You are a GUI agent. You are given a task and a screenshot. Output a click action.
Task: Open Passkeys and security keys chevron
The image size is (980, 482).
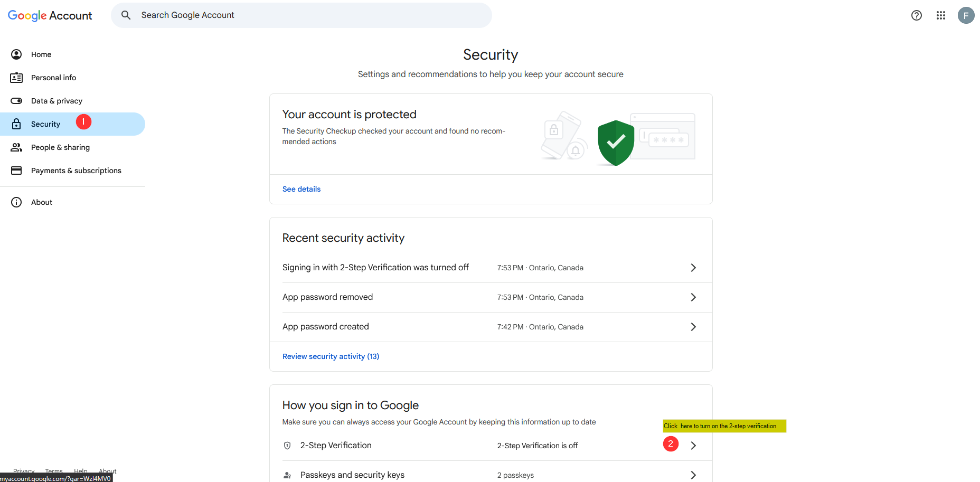point(693,475)
